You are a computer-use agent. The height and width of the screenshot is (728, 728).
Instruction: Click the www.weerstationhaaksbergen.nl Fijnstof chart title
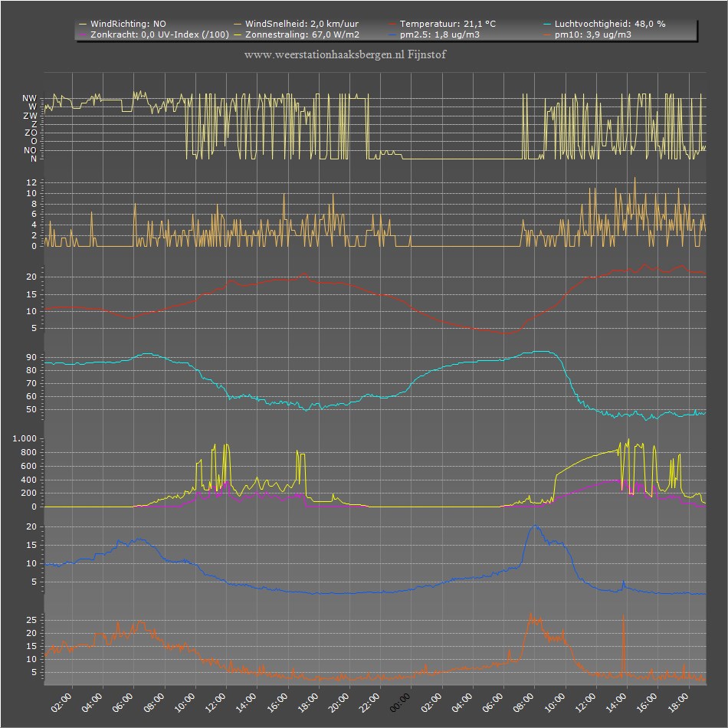(x=345, y=54)
